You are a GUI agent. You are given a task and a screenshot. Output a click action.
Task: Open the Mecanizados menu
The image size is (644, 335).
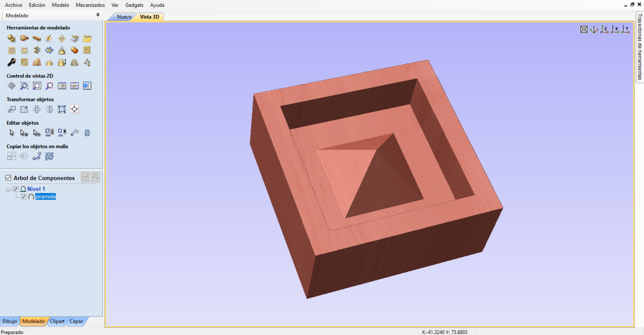pyautogui.click(x=90, y=5)
